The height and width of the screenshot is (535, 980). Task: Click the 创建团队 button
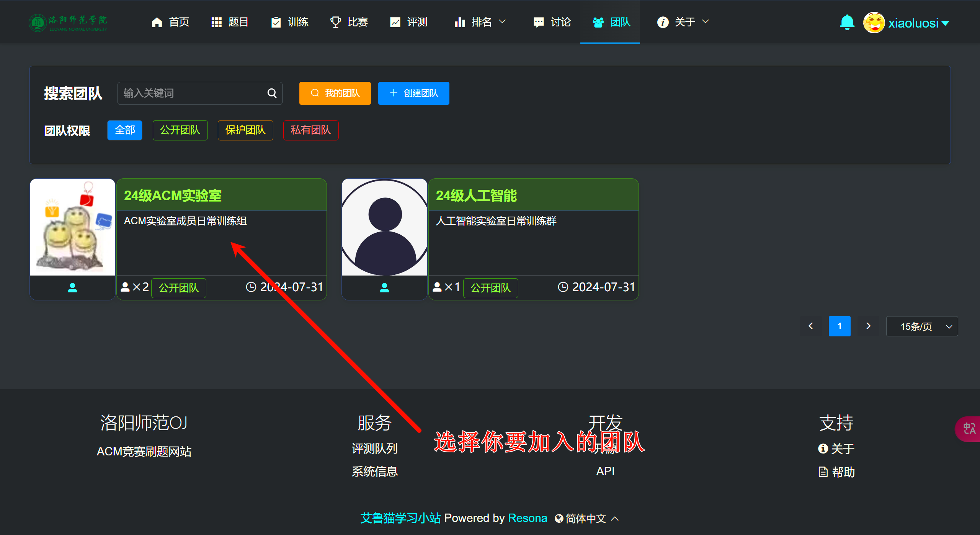tap(413, 93)
